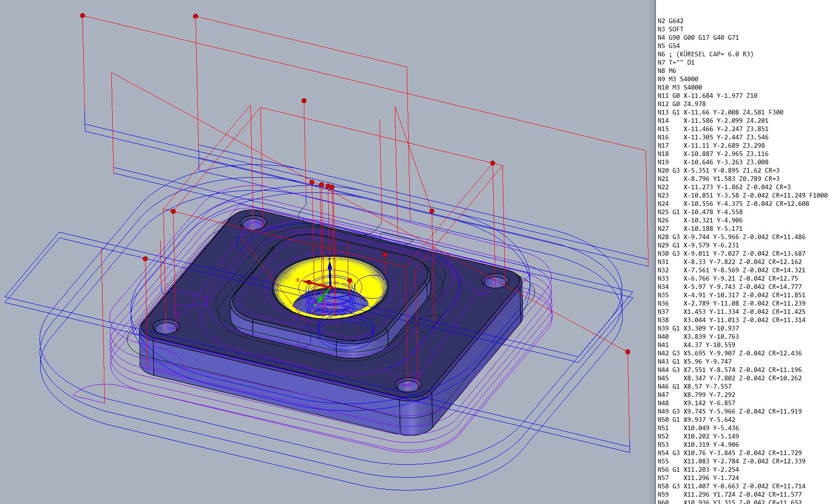Image resolution: width=830 pixels, height=504 pixels.
Task: Select the N42 arc line with "CR=12.436"
Action: point(730,353)
